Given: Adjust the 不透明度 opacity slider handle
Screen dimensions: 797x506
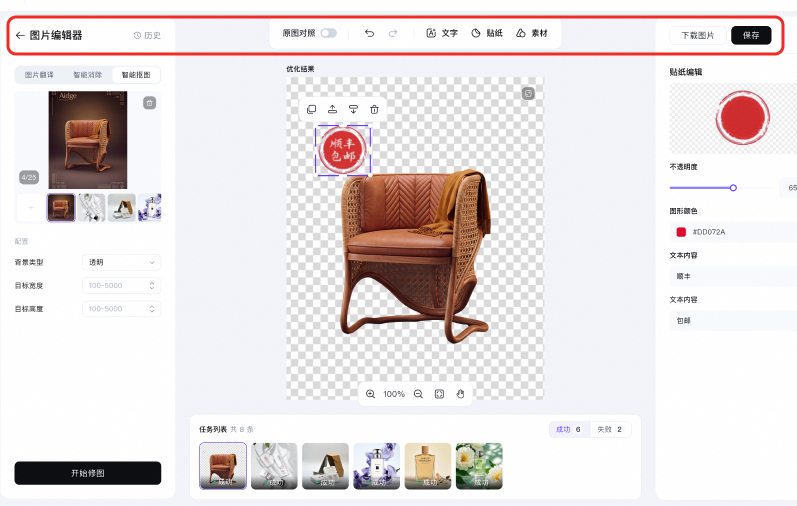Looking at the screenshot, I should [733, 188].
